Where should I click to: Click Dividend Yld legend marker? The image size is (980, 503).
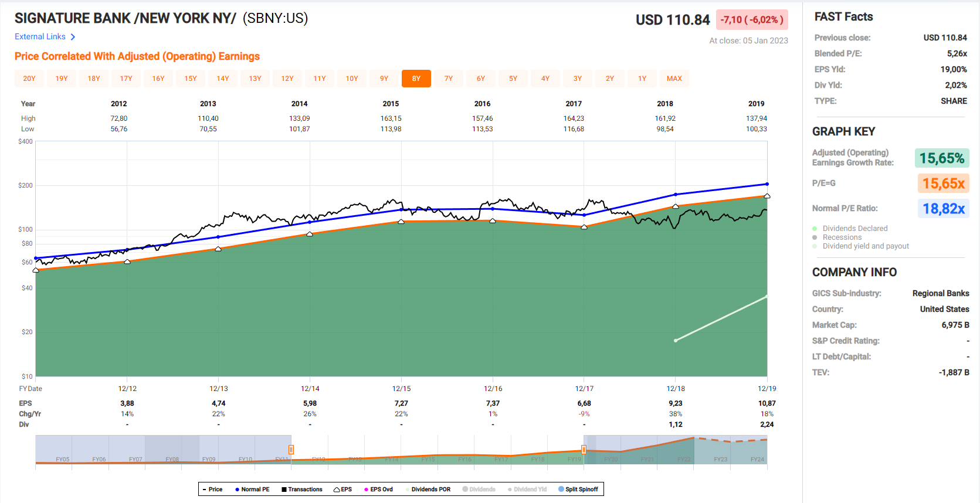coord(510,490)
